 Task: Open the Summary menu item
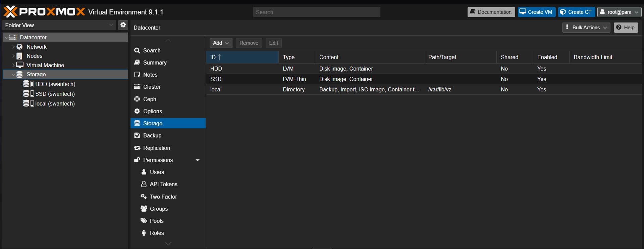(x=168, y=63)
